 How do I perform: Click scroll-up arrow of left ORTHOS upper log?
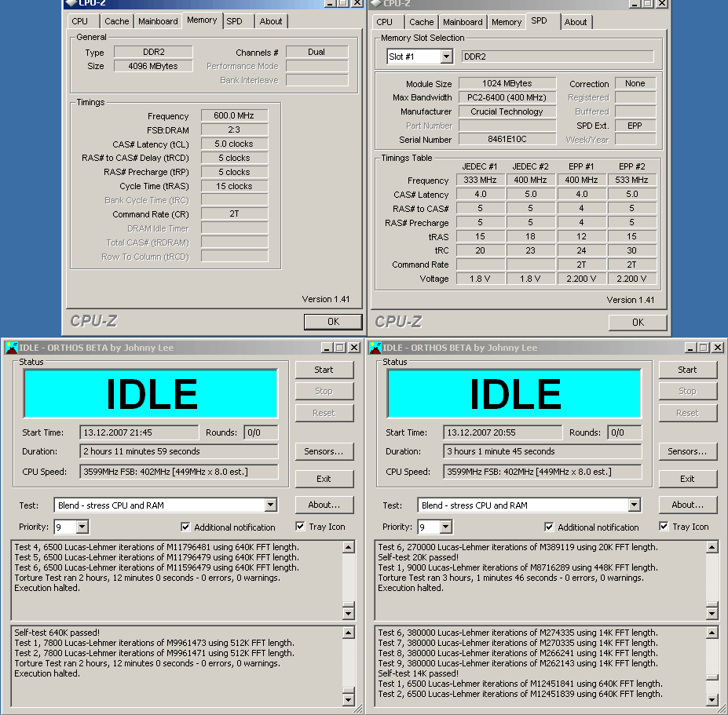pos(349,547)
